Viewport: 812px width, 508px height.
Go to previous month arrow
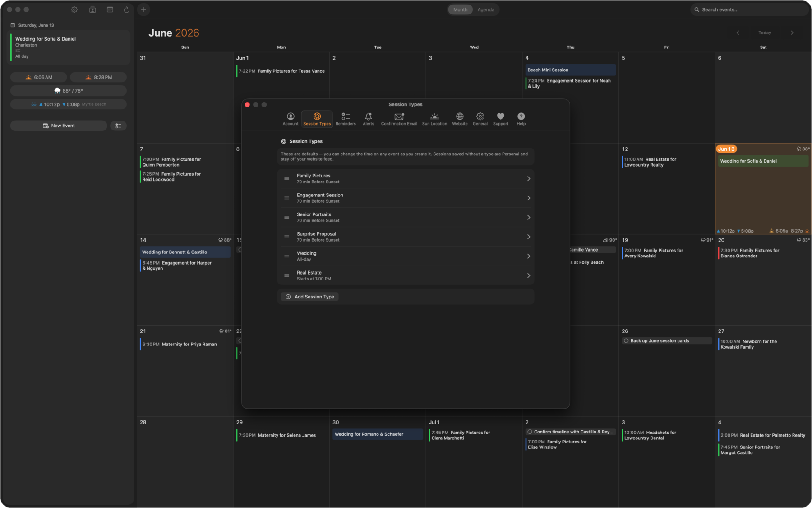(738, 33)
